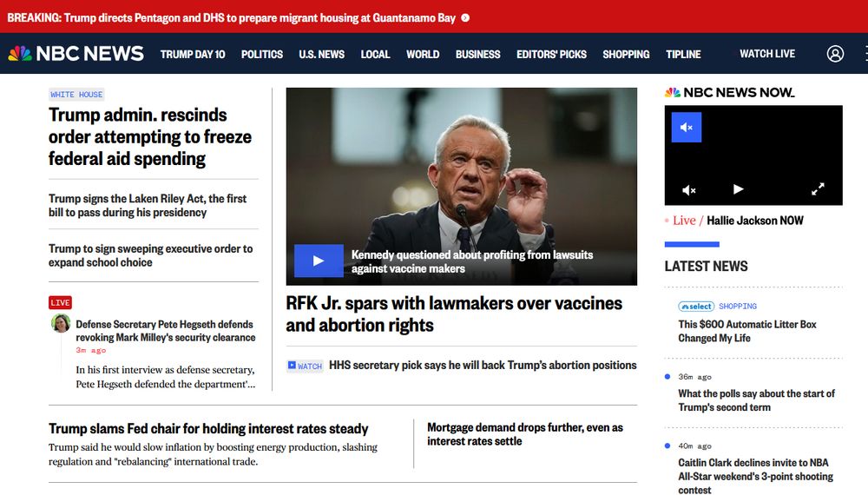The image size is (868, 495).
Task: Navigate to World section
Action: pos(423,54)
